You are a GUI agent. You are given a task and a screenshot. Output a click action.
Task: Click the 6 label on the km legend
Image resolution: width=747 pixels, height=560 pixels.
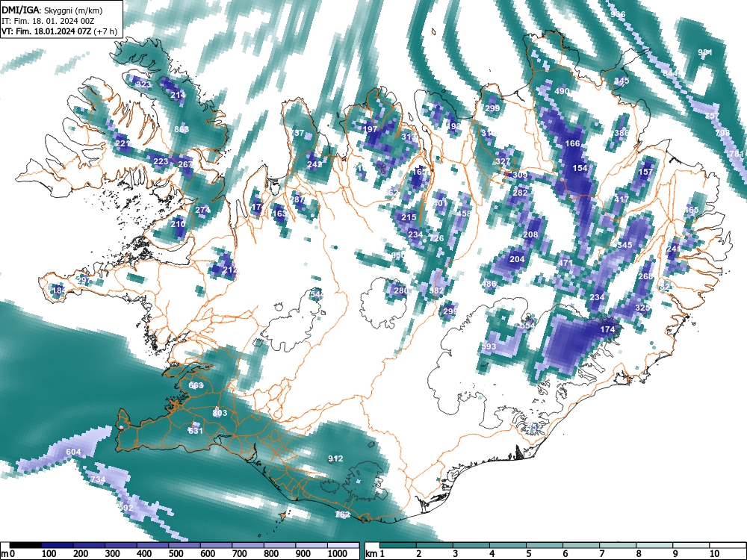[565, 554]
